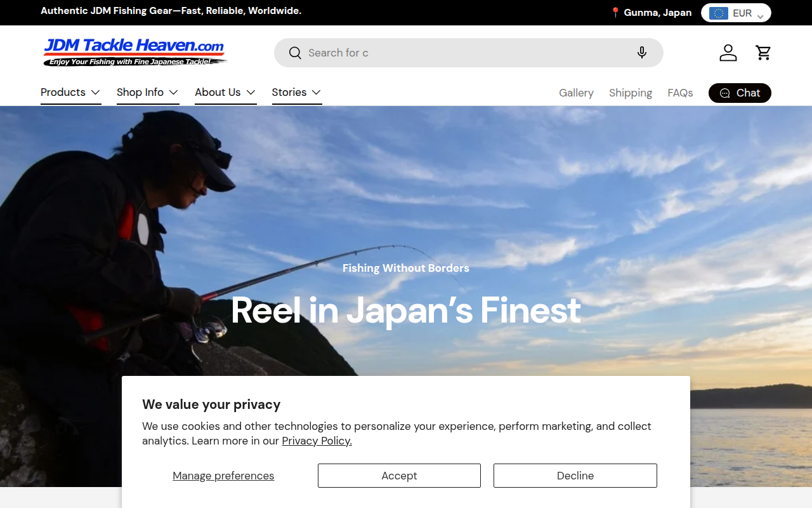Screen dimensions: 812x508
Task: Click the search magnifier icon
Action: click(x=295, y=53)
